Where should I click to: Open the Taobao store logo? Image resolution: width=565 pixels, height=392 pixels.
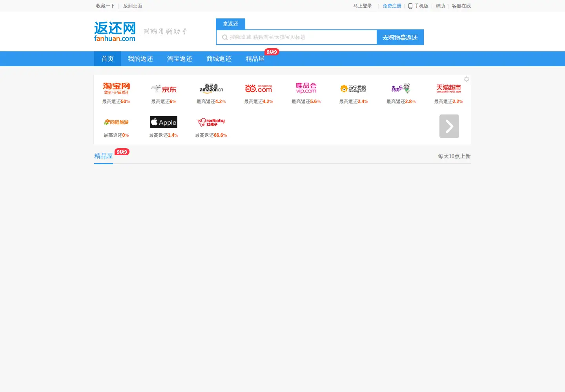[x=116, y=88]
